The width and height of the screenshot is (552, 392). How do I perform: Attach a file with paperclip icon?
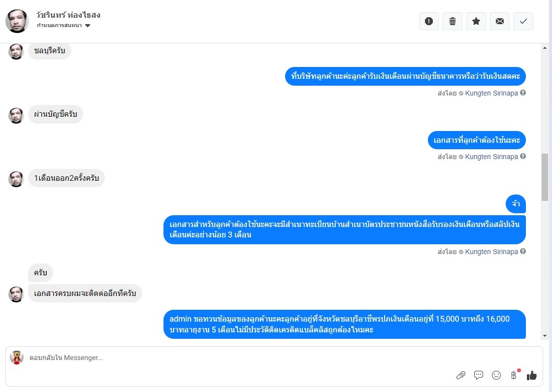(461, 375)
